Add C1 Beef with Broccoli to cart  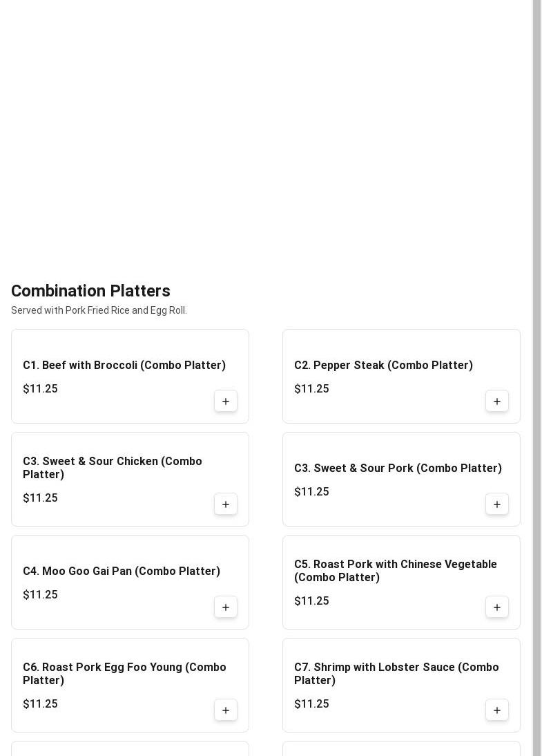tap(226, 401)
